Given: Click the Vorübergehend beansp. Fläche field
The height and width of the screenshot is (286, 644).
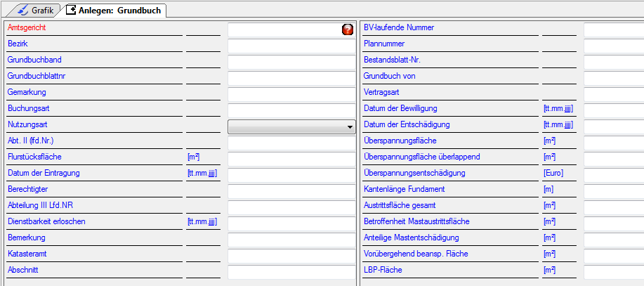Looking at the screenshot, I should tap(614, 256).
